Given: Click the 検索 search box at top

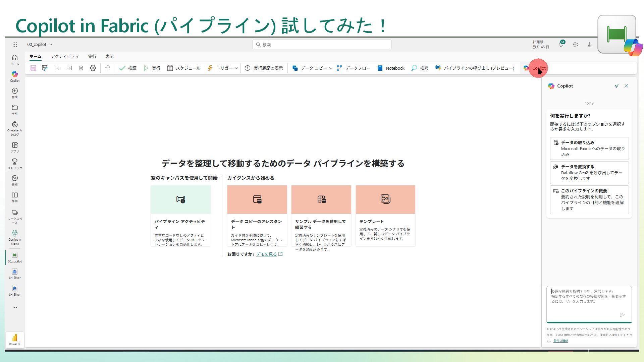Looking at the screenshot, I should tap(322, 45).
